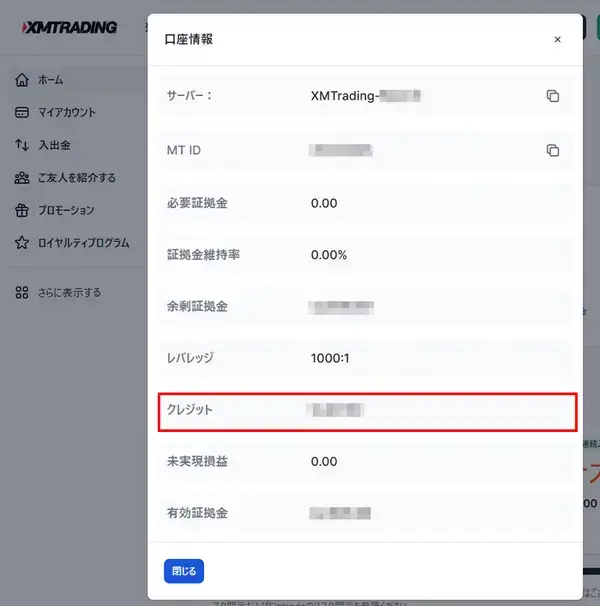Image resolution: width=600 pixels, height=606 pixels.
Task: Open マイアカウント menu item
Action: coord(66,112)
